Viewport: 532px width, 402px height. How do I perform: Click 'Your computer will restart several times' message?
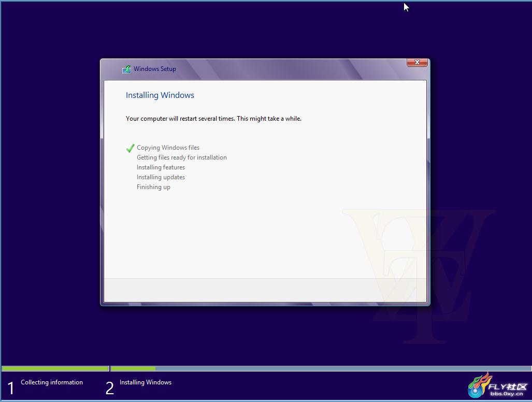[213, 119]
